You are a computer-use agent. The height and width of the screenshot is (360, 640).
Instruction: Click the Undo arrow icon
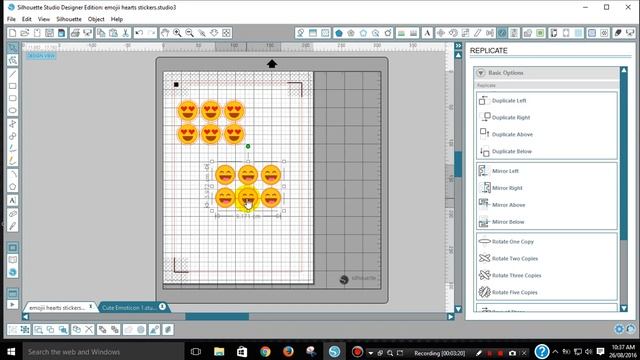[x=139, y=33]
